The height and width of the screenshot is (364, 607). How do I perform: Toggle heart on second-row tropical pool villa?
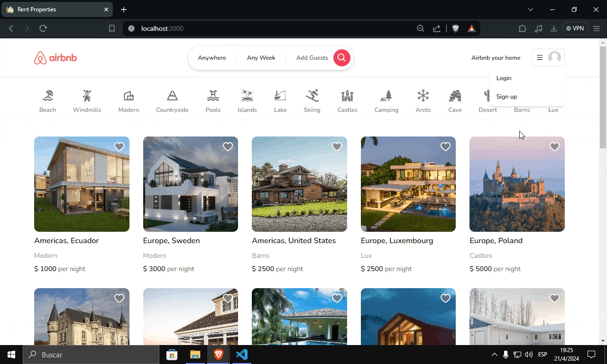[337, 298]
